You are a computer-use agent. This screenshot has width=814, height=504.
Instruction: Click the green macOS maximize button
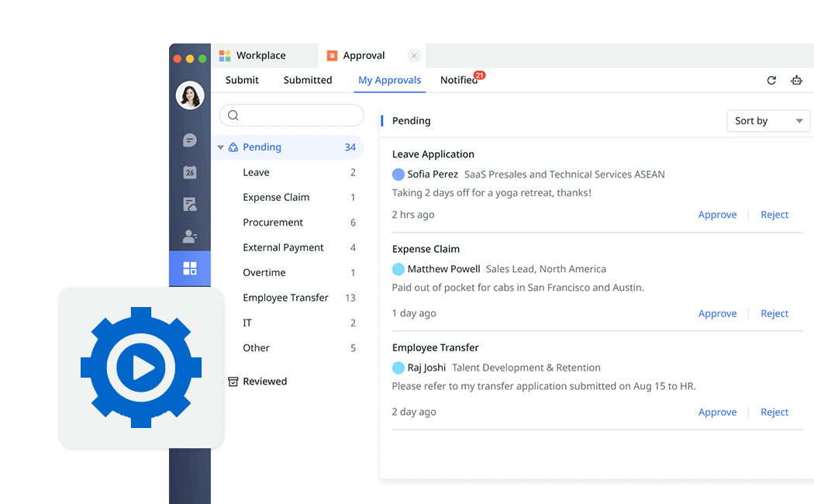point(202,59)
